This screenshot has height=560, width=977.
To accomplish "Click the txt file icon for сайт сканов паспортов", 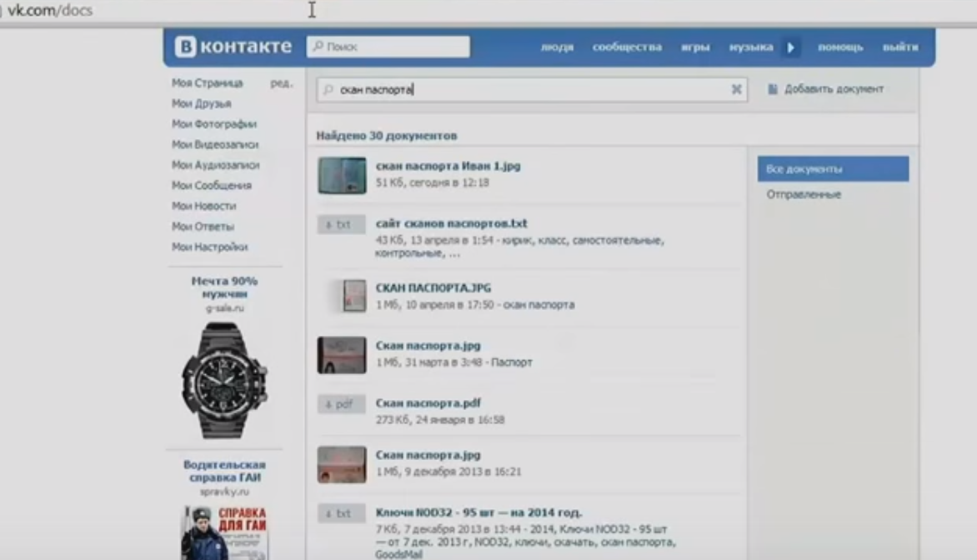I will tap(342, 224).
